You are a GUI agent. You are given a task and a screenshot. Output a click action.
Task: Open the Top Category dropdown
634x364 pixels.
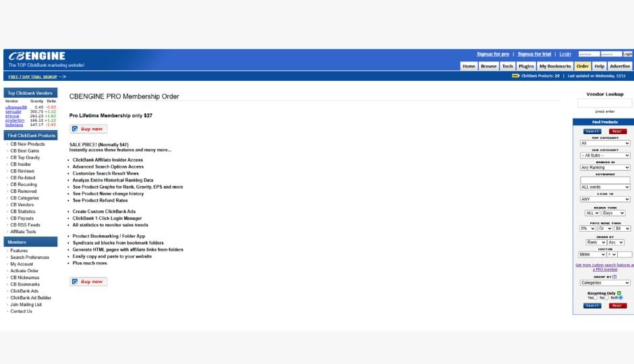(605, 144)
